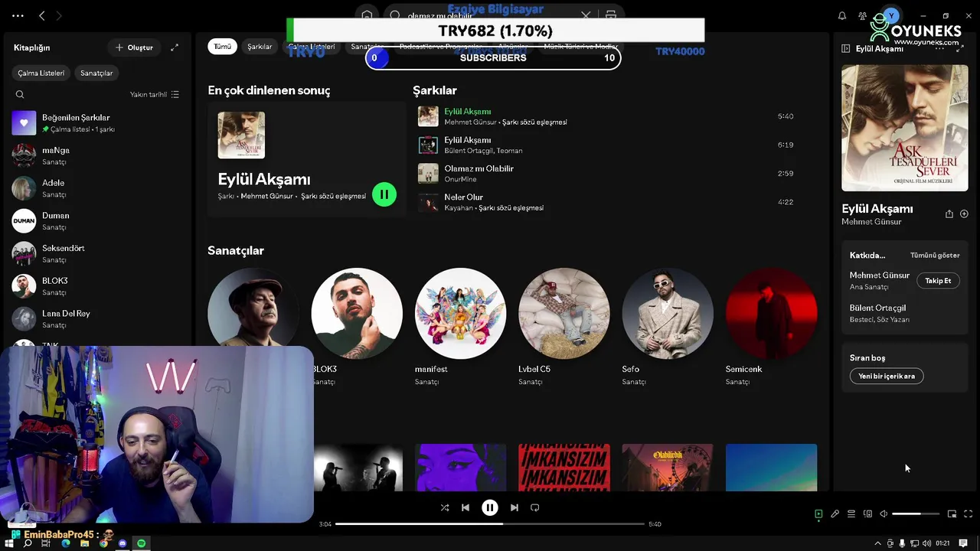Viewport: 980px width, 551px height.
Task: Open the notifications bell
Action: click(842, 15)
